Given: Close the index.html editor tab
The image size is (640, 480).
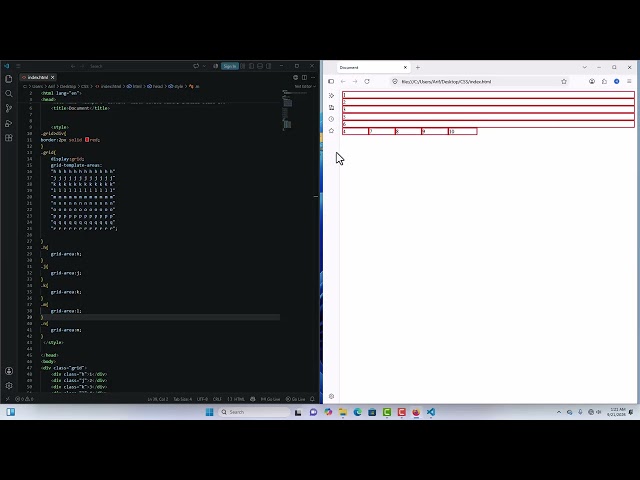Looking at the screenshot, I should point(53,77).
